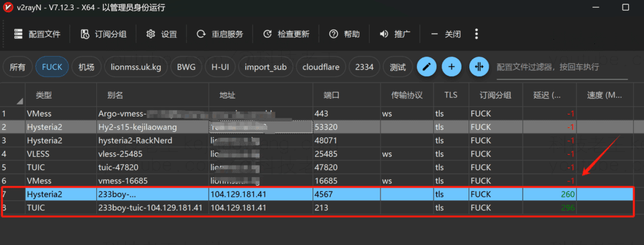Sort by the 类型 column header
Screen dimensions: 644x245
pyautogui.click(x=60, y=95)
